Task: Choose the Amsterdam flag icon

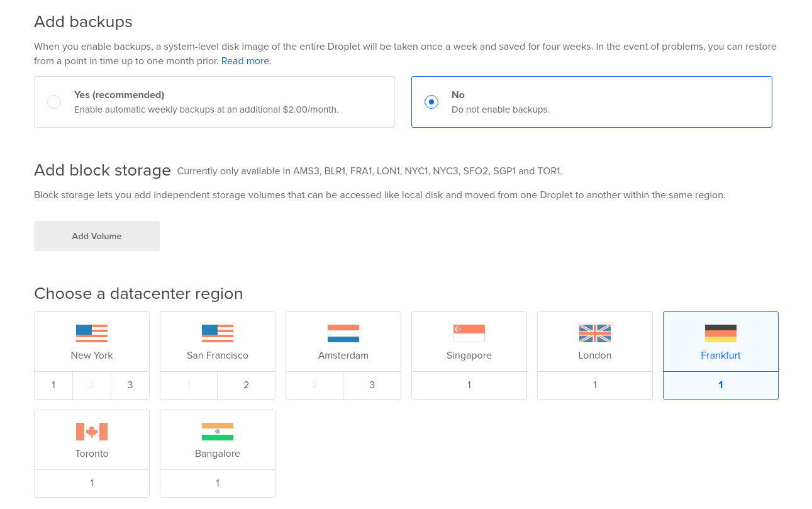Action: [x=343, y=333]
